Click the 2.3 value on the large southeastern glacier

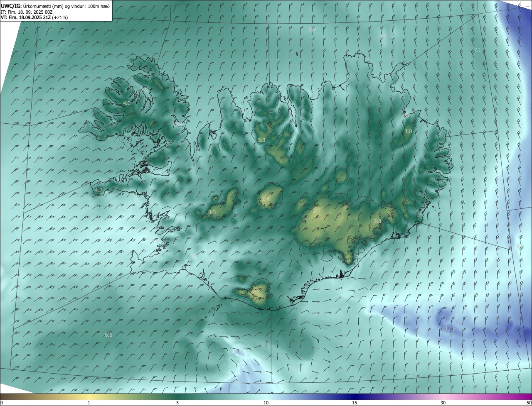point(317,211)
